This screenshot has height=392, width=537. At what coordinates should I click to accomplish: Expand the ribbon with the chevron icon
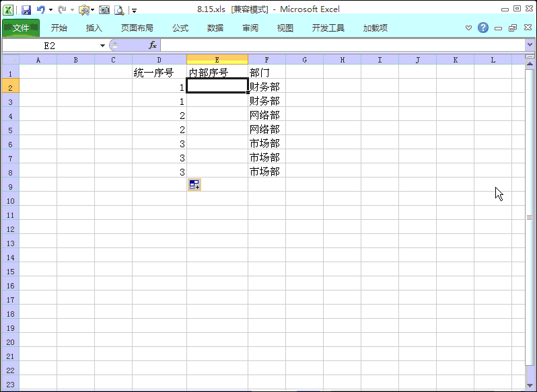[x=468, y=28]
